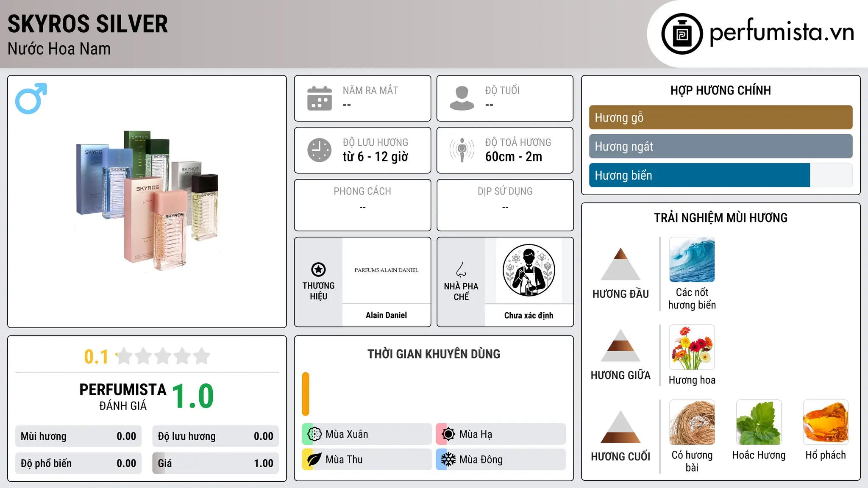Click the pyramid icon above Hương giữa
The image size is (868, 488).
tap(620, 345)
